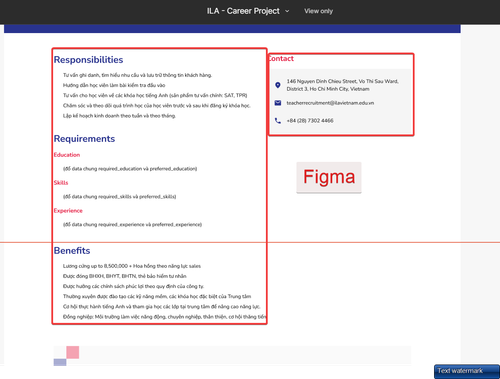Click the Education subheading
The height and width of the screenshot is (379, 500).
point(67,155)
